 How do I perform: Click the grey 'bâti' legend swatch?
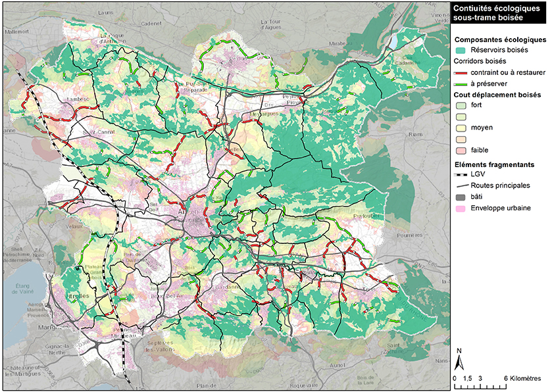pyautogui.click(x=461, y=197)
